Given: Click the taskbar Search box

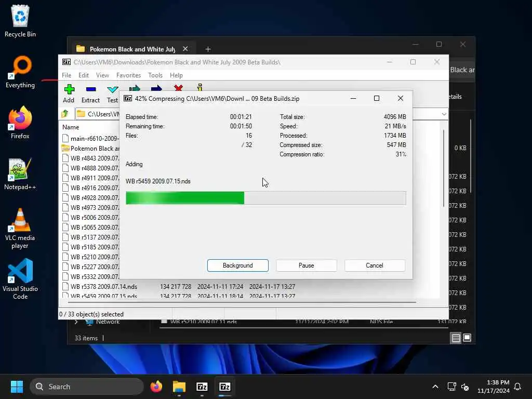Looking at the screenshot, I should (87, 387).
